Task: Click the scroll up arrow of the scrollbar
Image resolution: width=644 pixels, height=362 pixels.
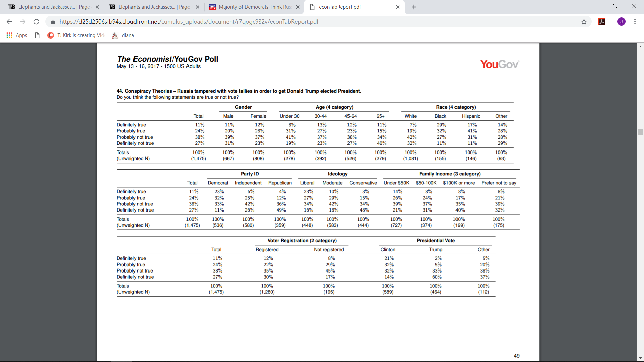Action: 640,47
